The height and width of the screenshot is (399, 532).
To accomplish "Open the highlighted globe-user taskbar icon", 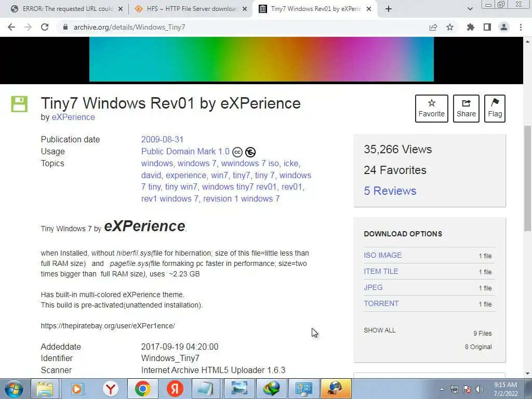I will click(336, 389).
